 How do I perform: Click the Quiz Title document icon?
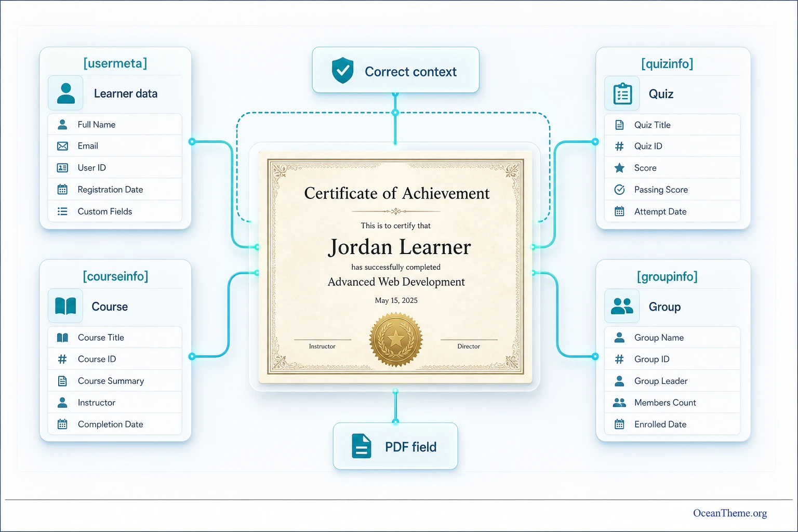point(619,125)
